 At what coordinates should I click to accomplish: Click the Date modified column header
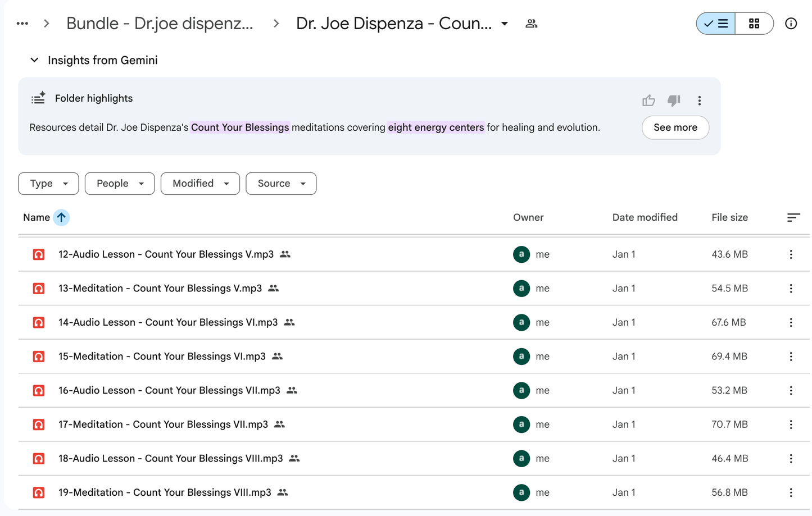[x=645, y=217]
